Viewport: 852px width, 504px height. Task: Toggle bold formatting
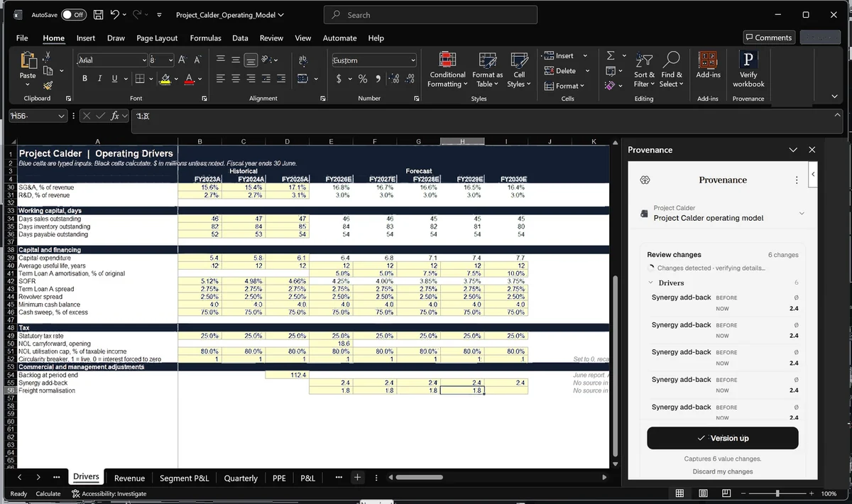point(85,79)
